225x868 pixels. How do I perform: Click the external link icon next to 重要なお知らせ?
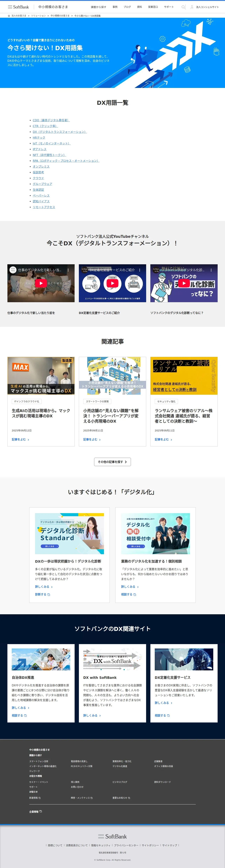pos(129,798)
